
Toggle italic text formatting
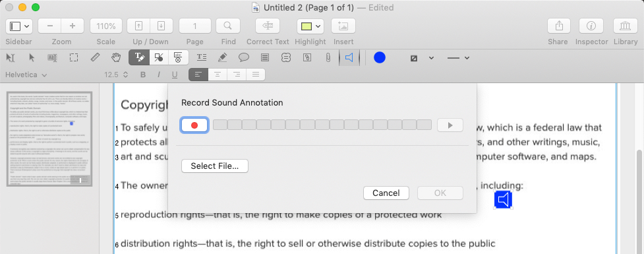click(159, 75)
